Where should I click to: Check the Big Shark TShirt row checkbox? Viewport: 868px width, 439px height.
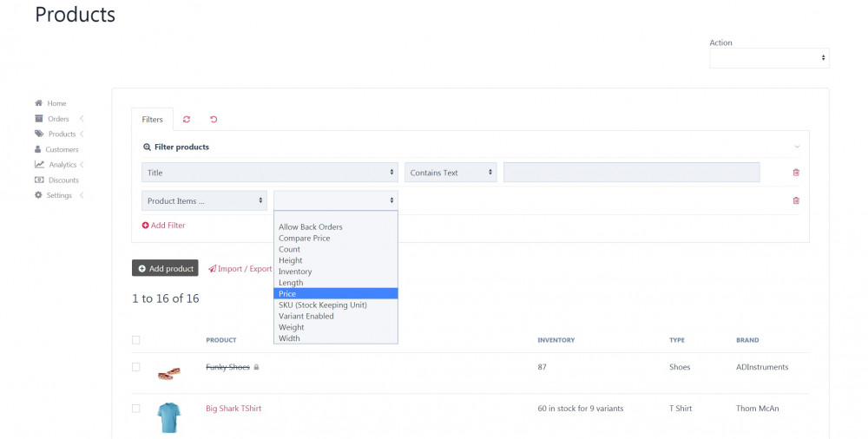pyautogui.click(x=135, y=408)
